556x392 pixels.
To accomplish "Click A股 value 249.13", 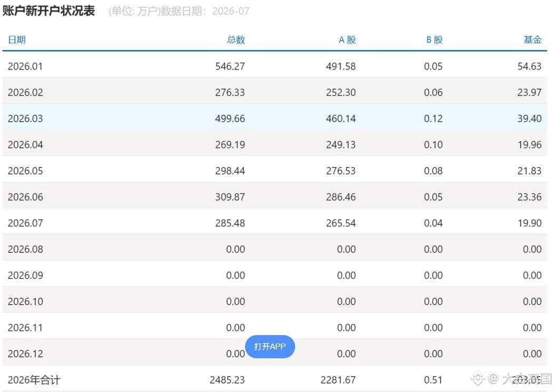I will click(x=341, y=144).
